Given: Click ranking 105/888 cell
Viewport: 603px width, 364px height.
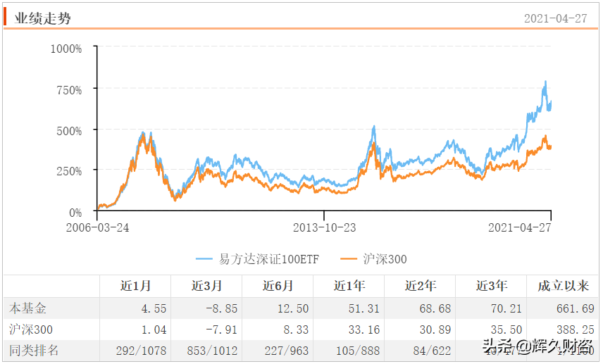Looking at the screenshot, I should [x=358, y=351].
